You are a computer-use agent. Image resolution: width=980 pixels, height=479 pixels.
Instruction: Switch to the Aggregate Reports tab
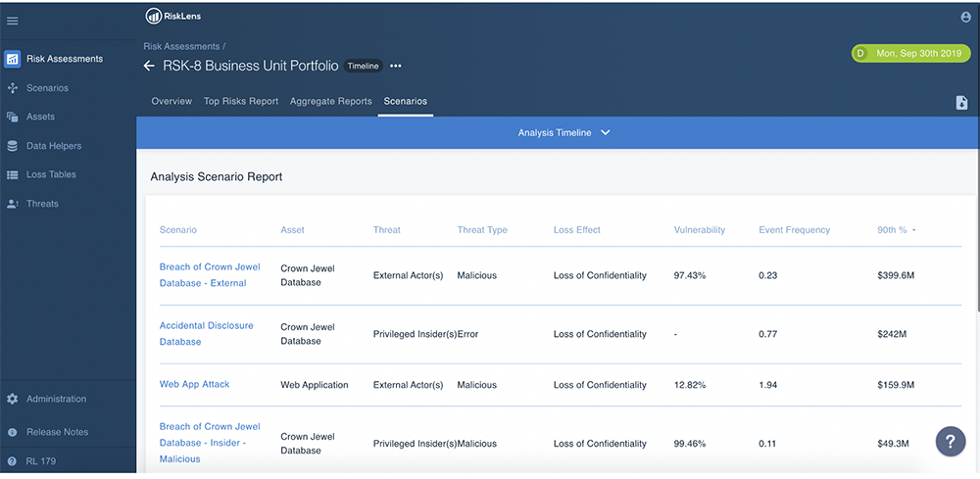330,101
